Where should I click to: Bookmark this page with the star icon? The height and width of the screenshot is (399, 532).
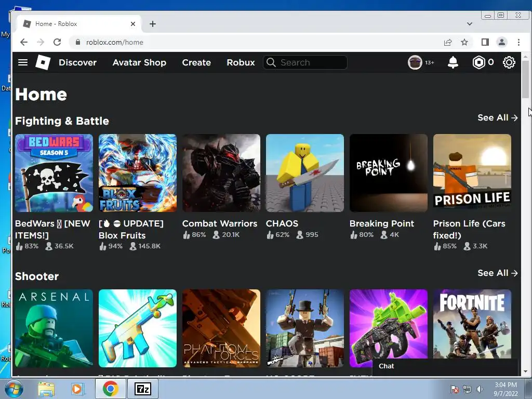click(x=464, y=42)
